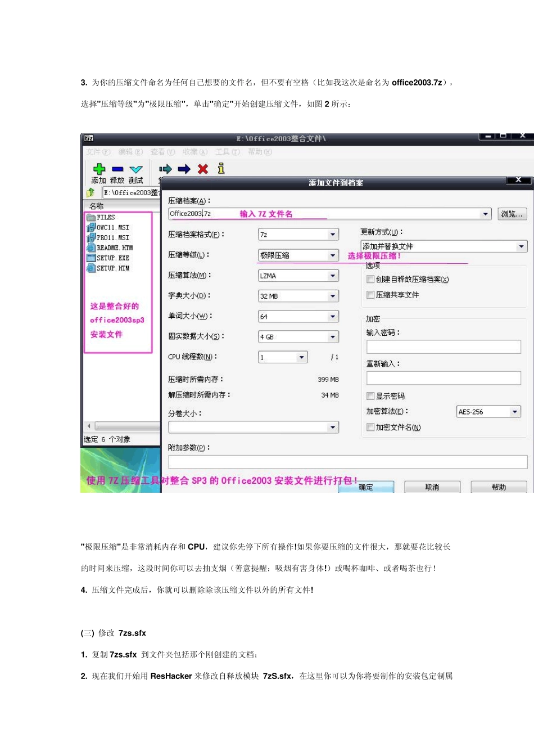Click the green plus Add (添加) icon
Image resolution: width=534 pixels, height=756 pixels.
[x=99, y=169]
